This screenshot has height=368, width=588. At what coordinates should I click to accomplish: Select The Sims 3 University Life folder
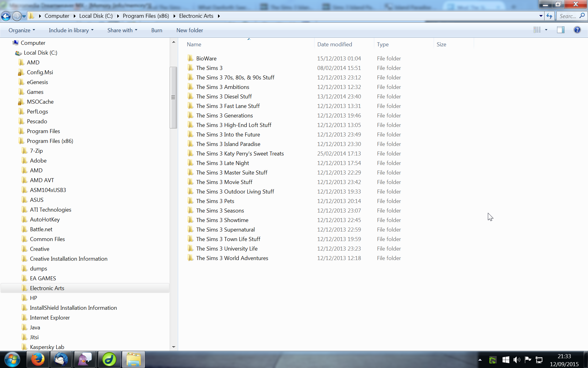(227, 249)
